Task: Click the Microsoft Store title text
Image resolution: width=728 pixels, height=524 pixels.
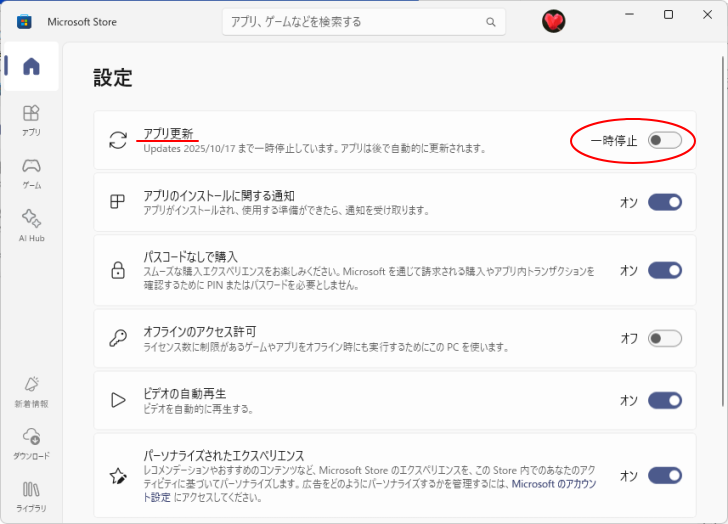Action: coord(82,22)
